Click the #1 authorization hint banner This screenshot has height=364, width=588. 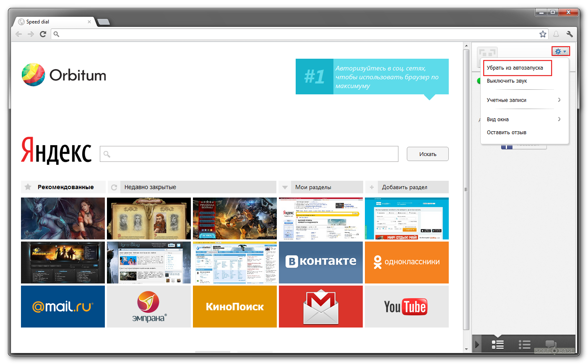click(372, 76)
